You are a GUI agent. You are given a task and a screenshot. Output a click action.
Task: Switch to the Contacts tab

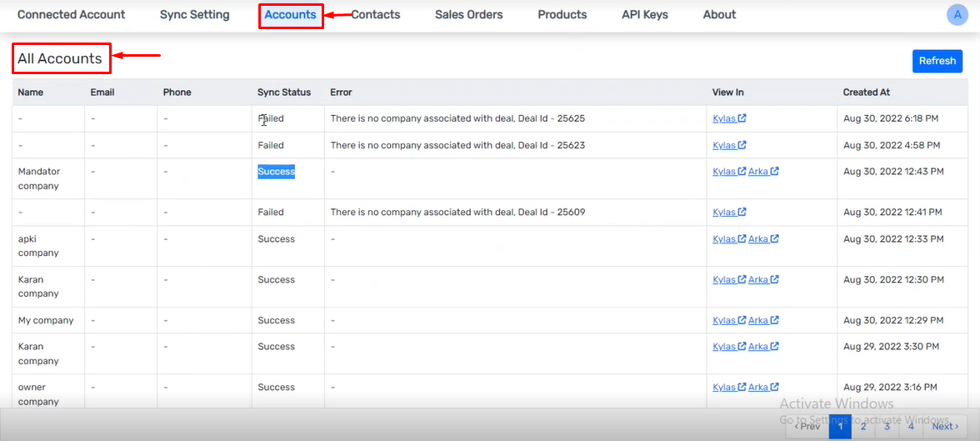coord(376,14)
